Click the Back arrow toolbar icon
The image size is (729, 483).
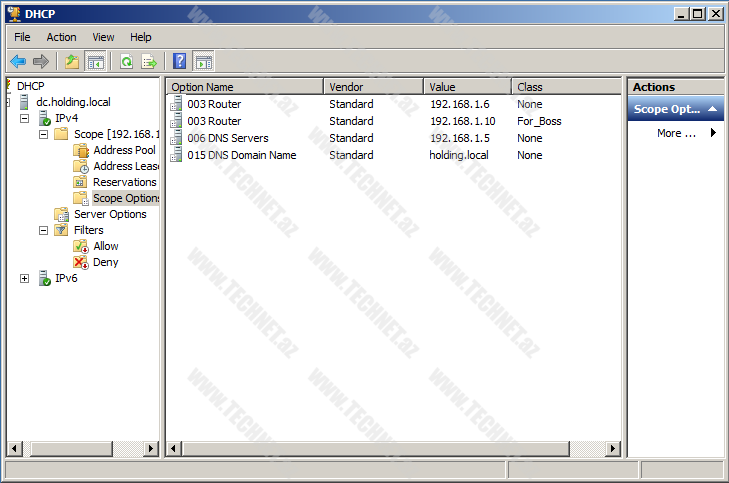point(18,61)
